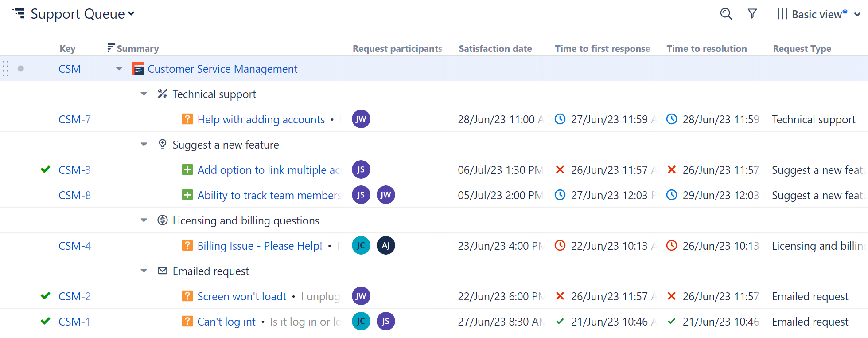Viewport: 868px width, 338px height.
Task: Click the Customer Service Management project icon
Action: click(x=138, y=69)
